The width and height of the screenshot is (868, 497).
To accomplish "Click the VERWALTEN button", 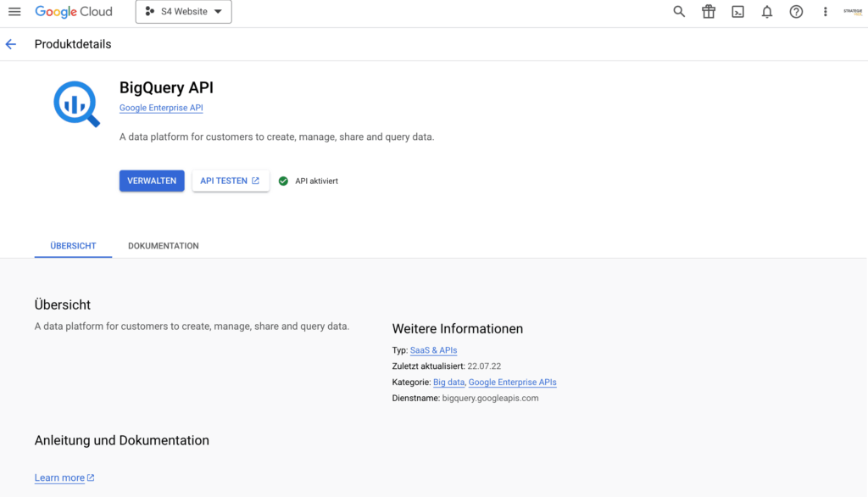I will (152, 181).
